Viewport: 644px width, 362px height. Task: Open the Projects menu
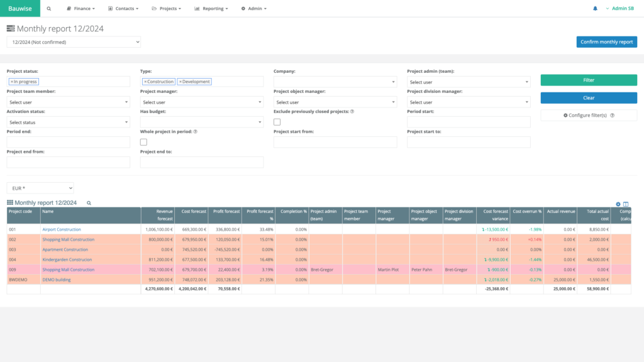pos(166,9)
